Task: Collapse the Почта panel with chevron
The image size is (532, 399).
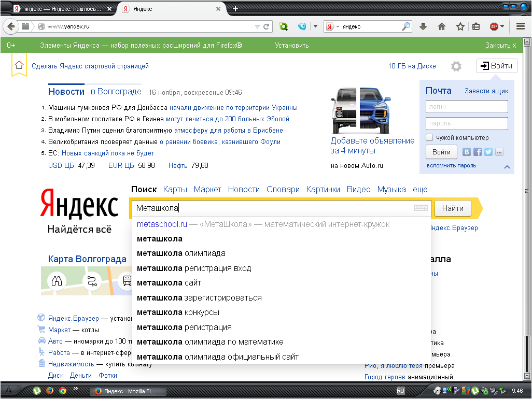Action: 507,166
